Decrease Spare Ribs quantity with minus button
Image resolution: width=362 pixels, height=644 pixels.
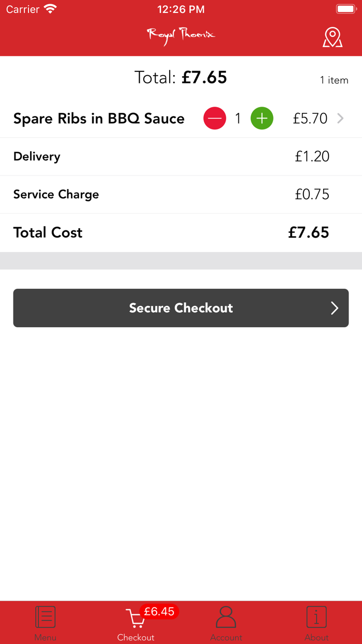click(215, 119)
